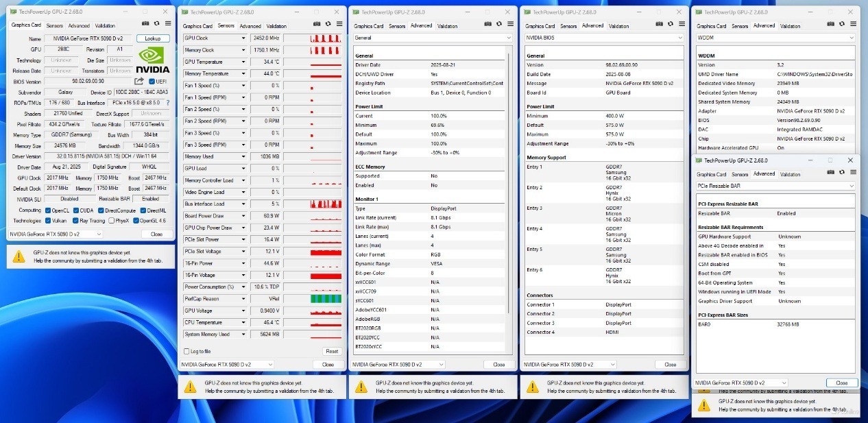Image resolution: width=868 pixels, height=423 pixels.
Task: Enable the Log to file checkbox
Action: point(186,351)
